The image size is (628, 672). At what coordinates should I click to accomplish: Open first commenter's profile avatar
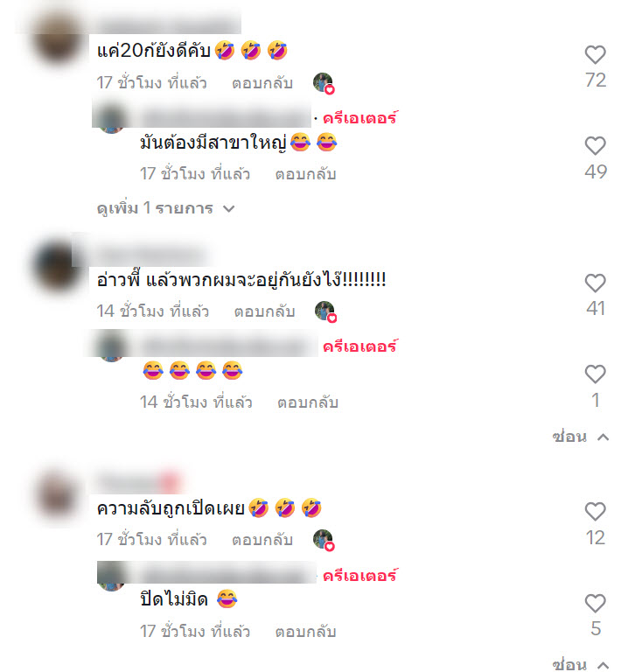(58, 39)
